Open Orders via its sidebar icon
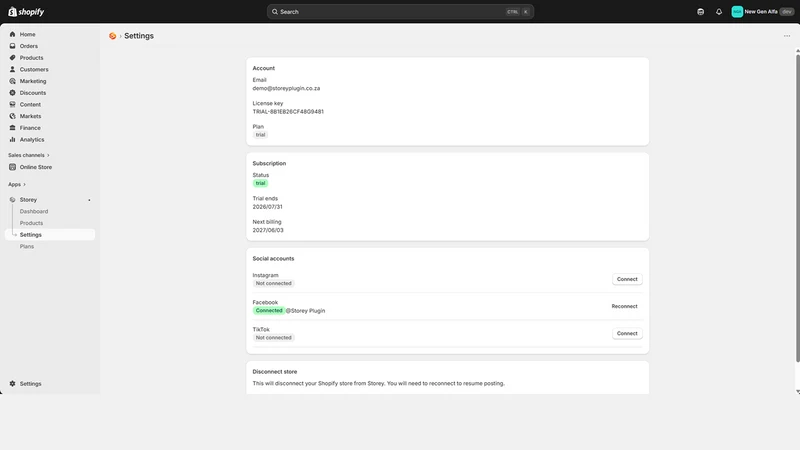800x450 pixels. point(12,46)
